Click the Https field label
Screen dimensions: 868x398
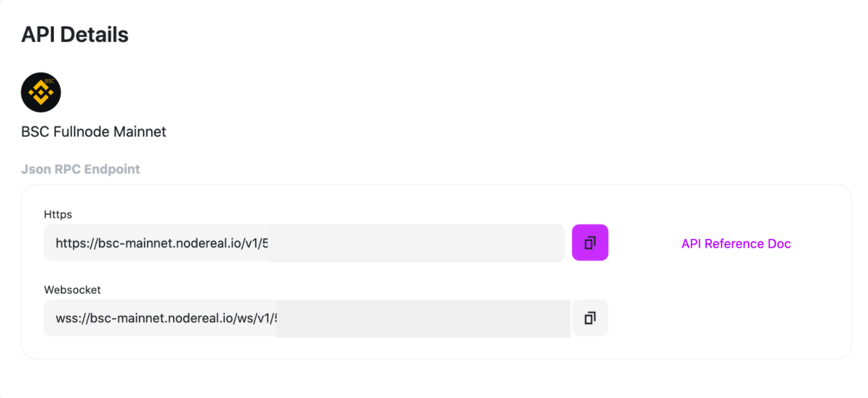[x=58, y=215]
